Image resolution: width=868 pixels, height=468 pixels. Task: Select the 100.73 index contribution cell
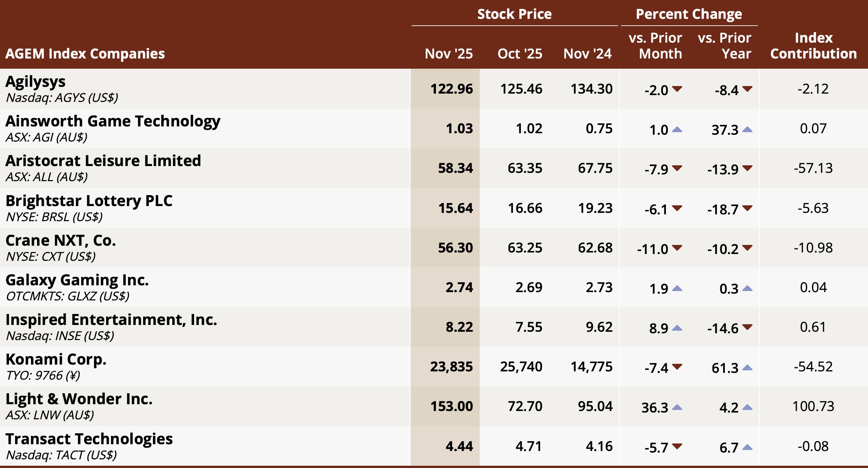813,406
